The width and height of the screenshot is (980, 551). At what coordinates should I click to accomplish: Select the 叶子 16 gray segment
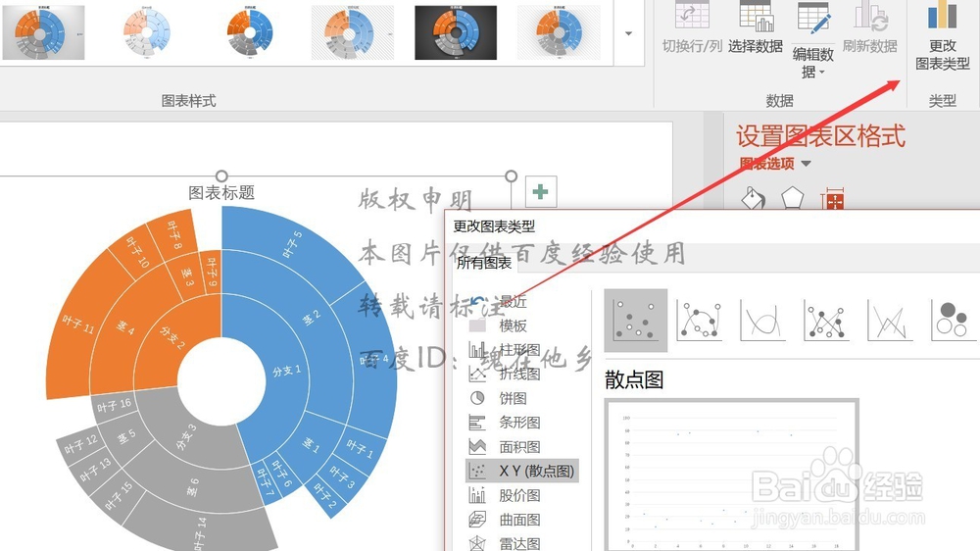pyautogui.click(x=115, y=405)
